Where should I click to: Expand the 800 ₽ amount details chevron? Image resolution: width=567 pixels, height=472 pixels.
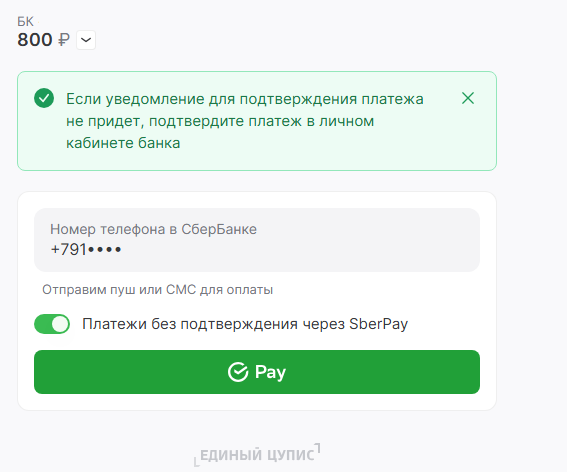[86, 40]
